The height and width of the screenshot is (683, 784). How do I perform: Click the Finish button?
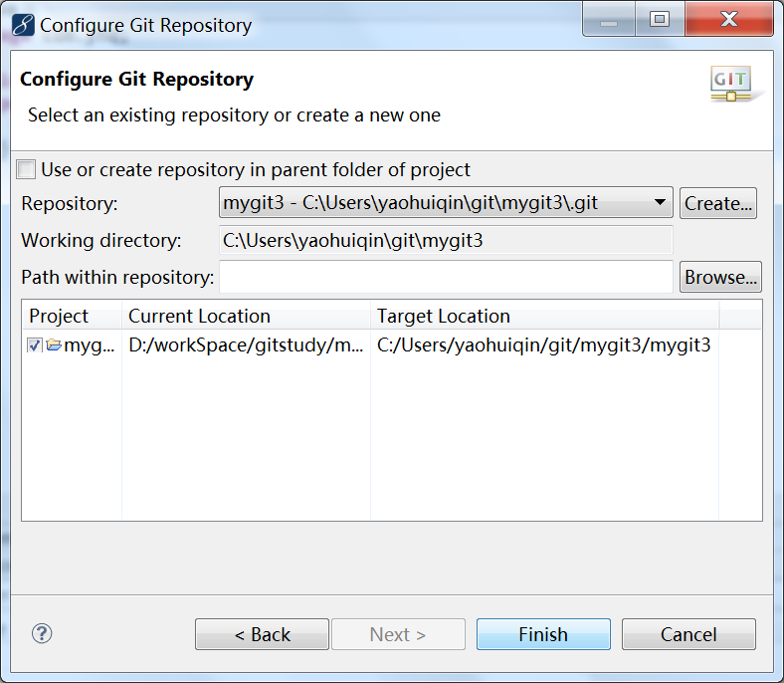point(543,634)
